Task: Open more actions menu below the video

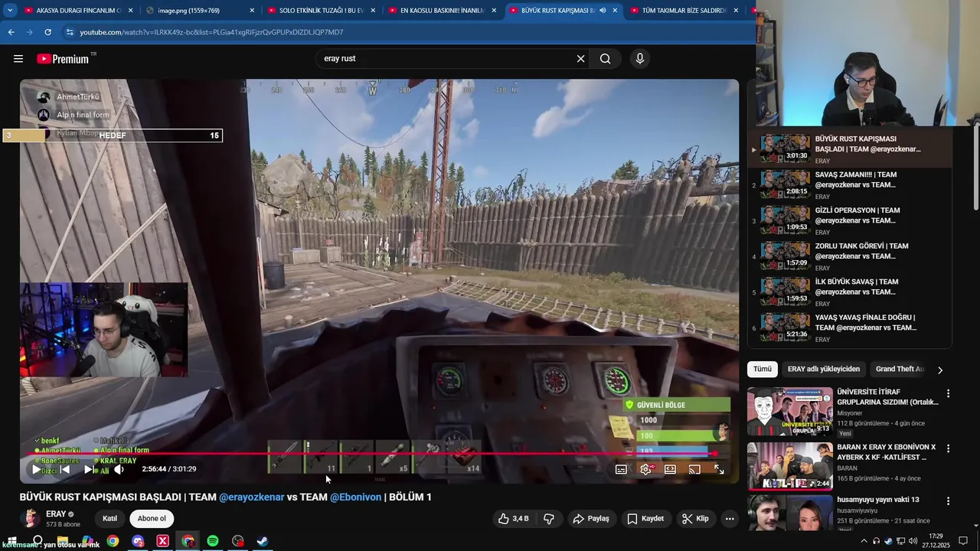Action: [x=730, y=519]
